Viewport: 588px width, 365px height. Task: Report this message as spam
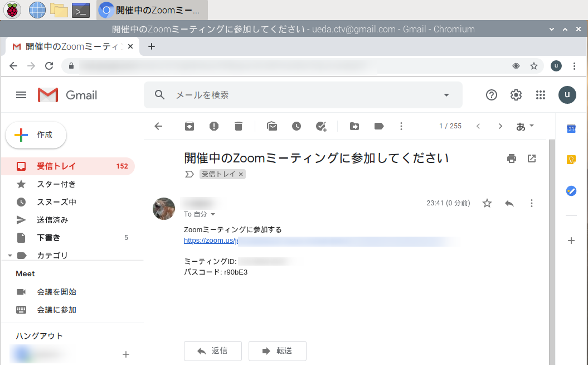(213, 126)
